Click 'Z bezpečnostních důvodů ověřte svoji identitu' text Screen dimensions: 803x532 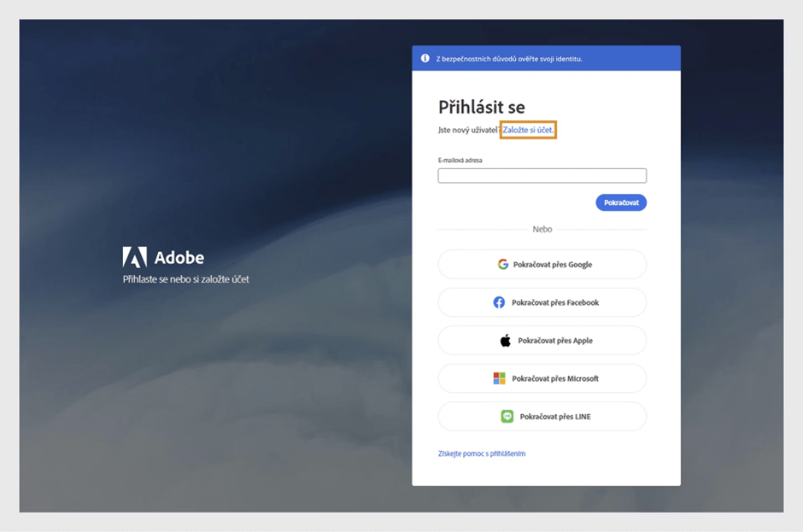509,59
